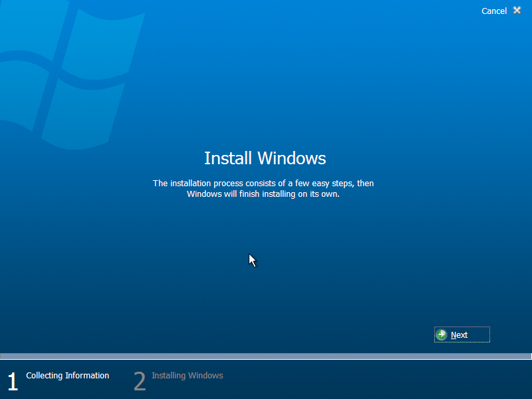Click the X icon next to Cancel
532x399 pixels.
click(517, 11)
